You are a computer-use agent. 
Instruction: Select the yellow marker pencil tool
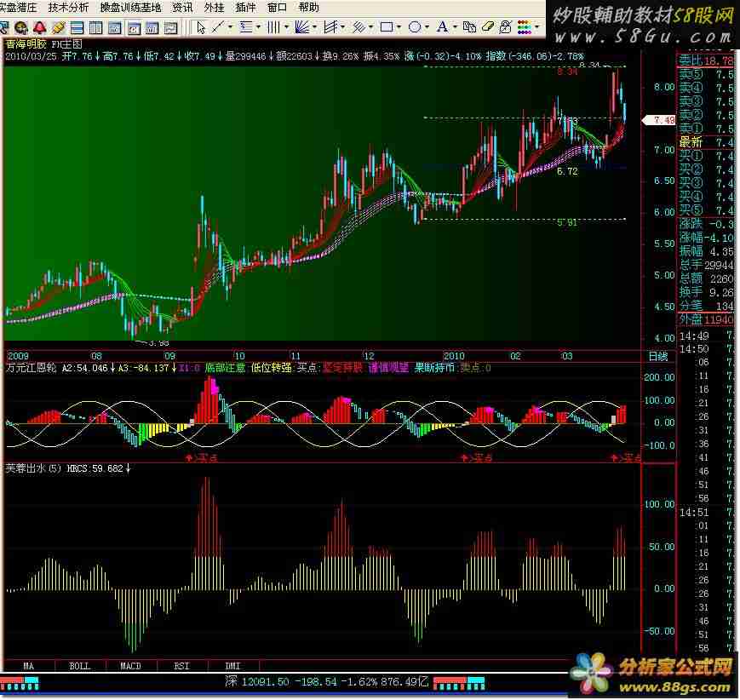point(59,27)
